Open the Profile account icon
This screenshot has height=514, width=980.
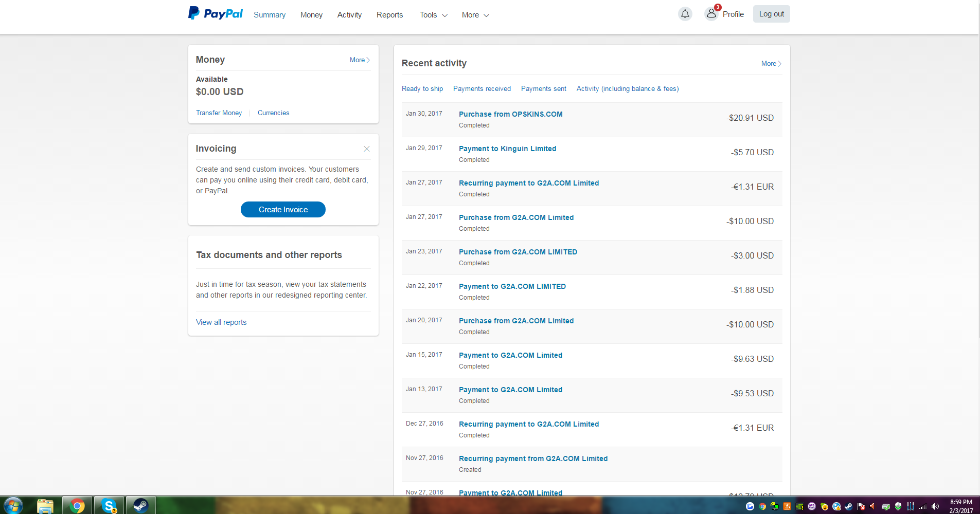(711, 14)
